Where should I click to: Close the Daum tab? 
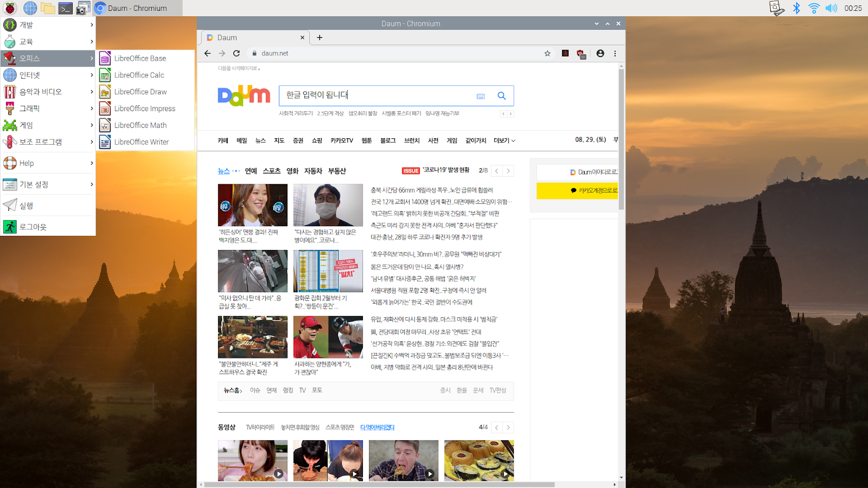pos(302,37)
